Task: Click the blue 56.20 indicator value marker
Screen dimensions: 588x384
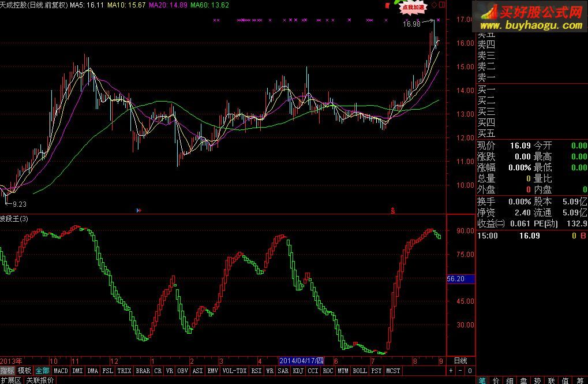Action: [460, 279]
